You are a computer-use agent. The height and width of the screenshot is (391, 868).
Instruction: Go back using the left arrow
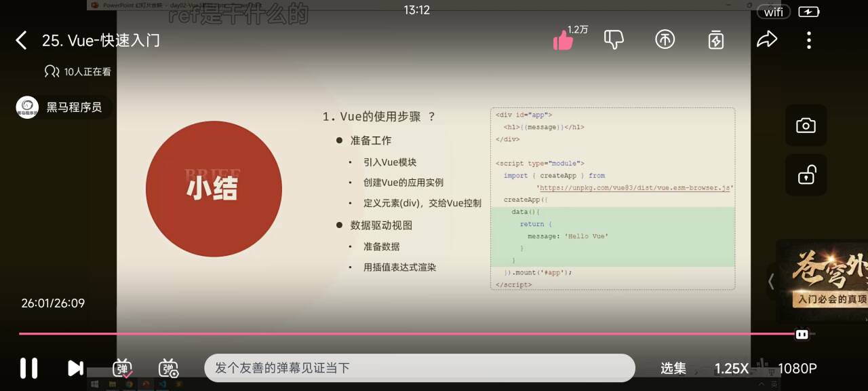[21, 41]
